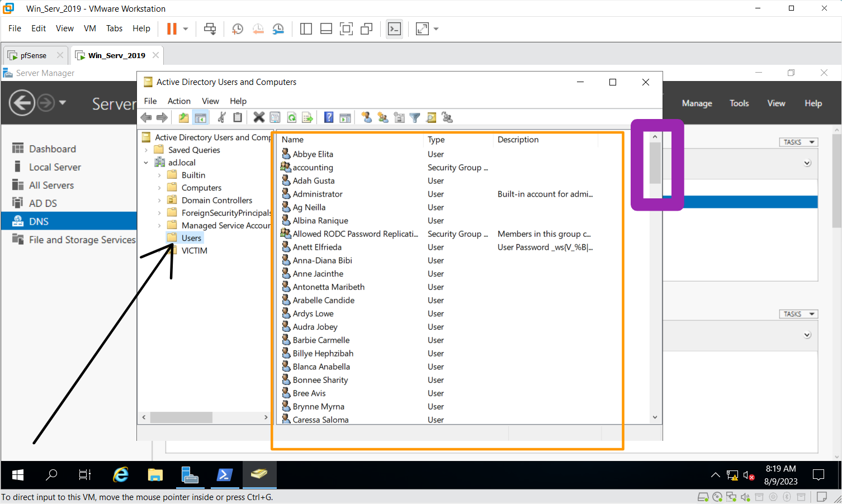Screen dimensions: 842x504
Task: Expand the ForeignSecurityPrincipals node
Action: (159, 213)
